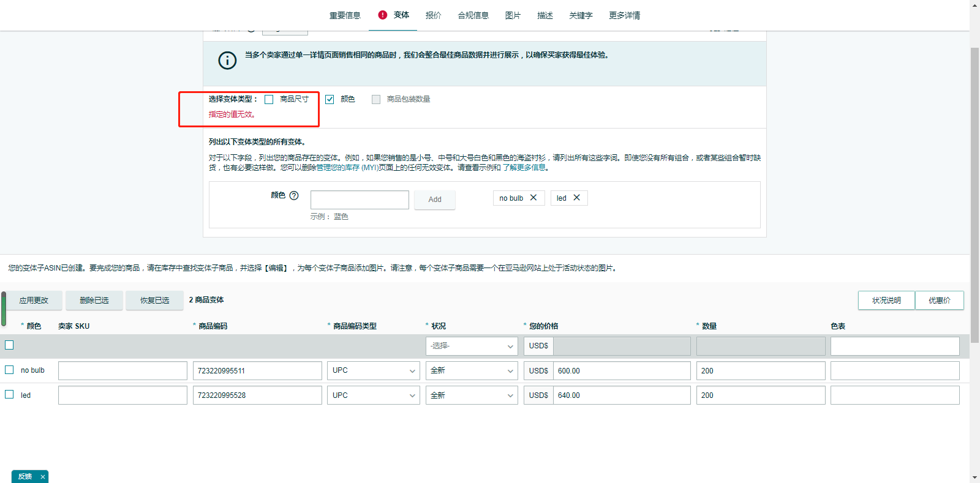
Task: Edit the product code 723220995511 field
Action: [x=257, y=370]
